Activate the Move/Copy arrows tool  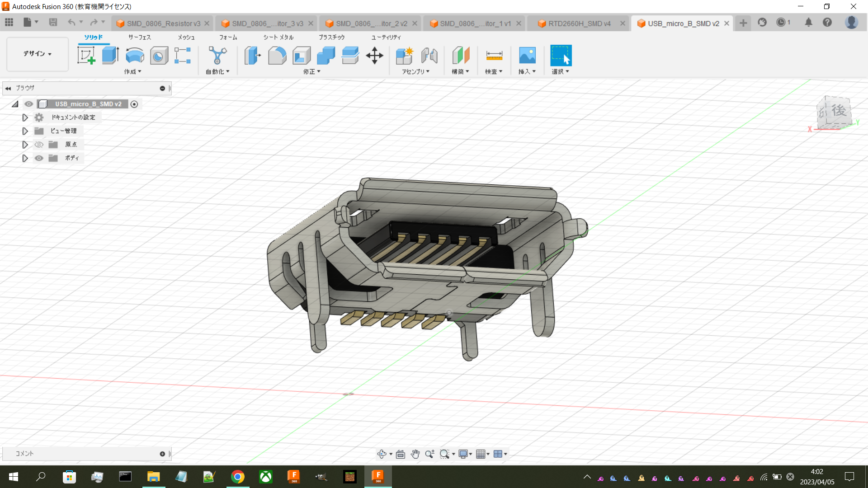click(x=374, y=56)
